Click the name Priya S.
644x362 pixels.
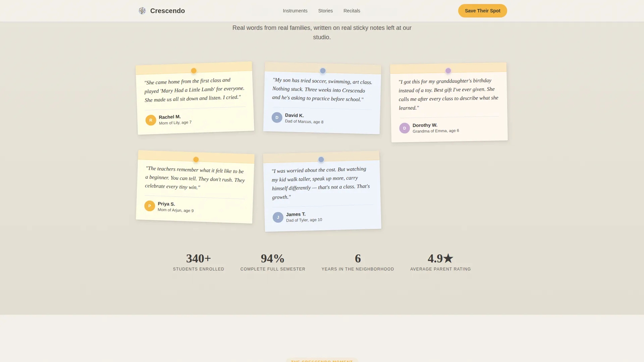click(x=166, y=204)
